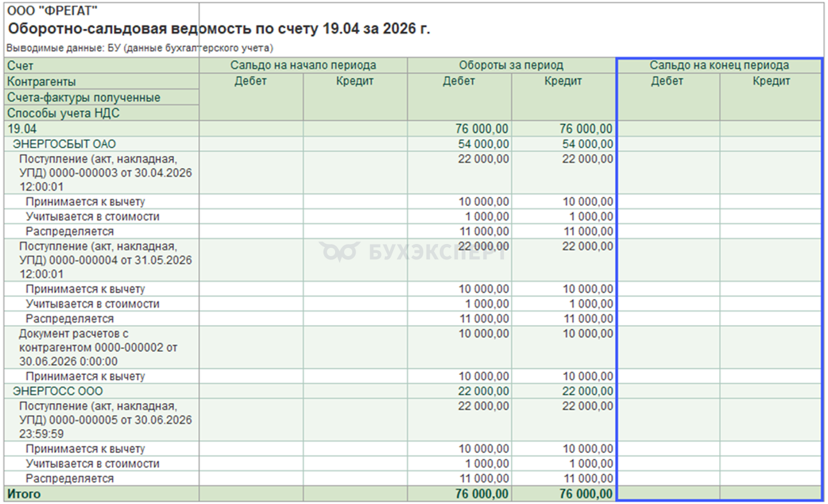Screen dimensions: 828x504
Task: Select "Дебет" header under Сальдо на начало периода
Action: click(251, 81)
